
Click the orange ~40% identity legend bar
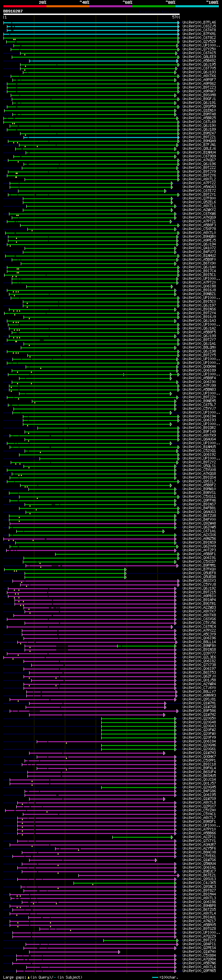click(68, 6)
